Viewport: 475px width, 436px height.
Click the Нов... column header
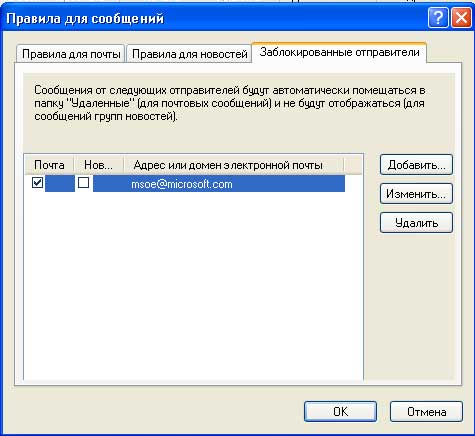point(99,165)
